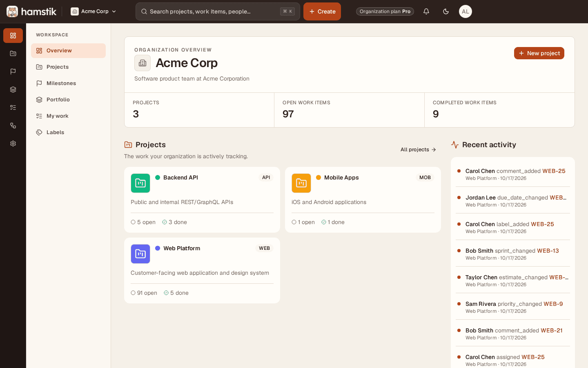Select the overview grid icon in rail
The width and height of the screenshot is (588, 368).
point(13,36)
